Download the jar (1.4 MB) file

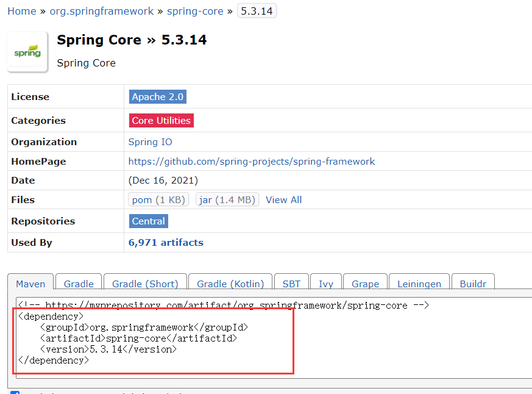point(227,199)
